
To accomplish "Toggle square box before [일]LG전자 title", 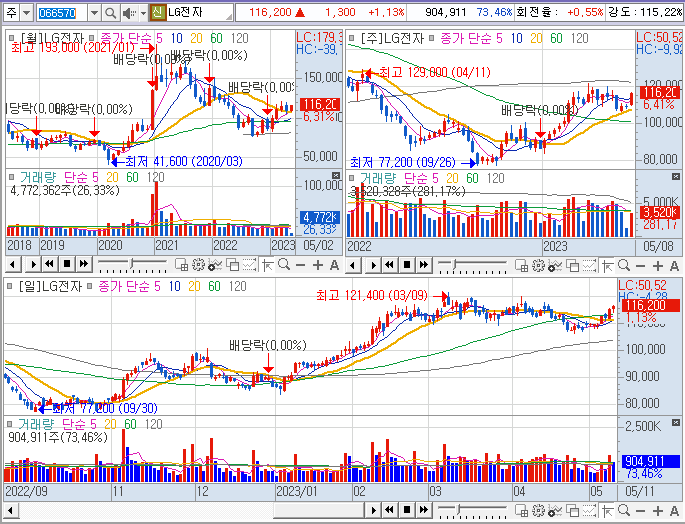I will coord(10,286).
